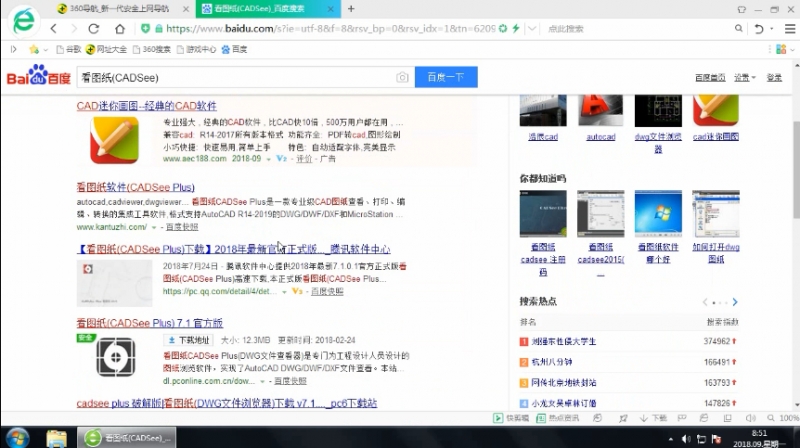This screenshot has height=448, width=800.
Task: Open the Windows Start button
Action: pyautogui.click(x=17, y=438)
